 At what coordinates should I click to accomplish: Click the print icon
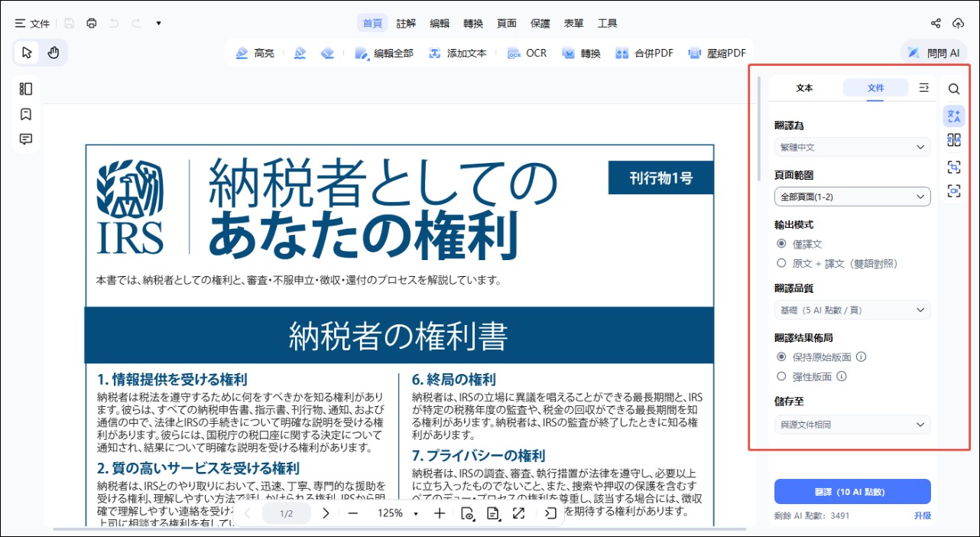coord(92,23)
